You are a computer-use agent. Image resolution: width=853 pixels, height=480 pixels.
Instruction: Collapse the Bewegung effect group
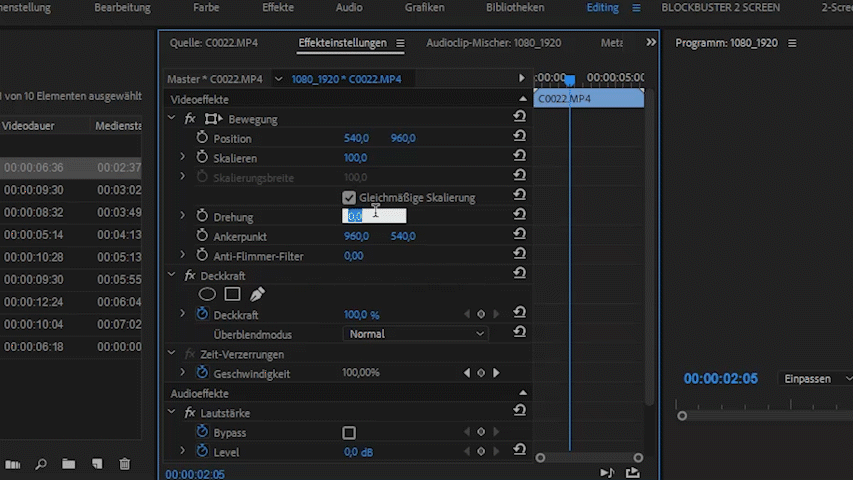(172, 119)
